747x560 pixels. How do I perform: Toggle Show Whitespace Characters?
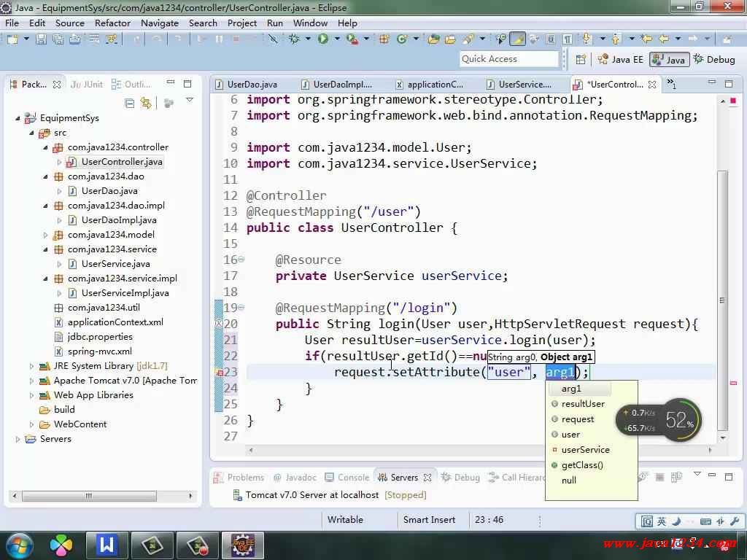coord(568,39)
